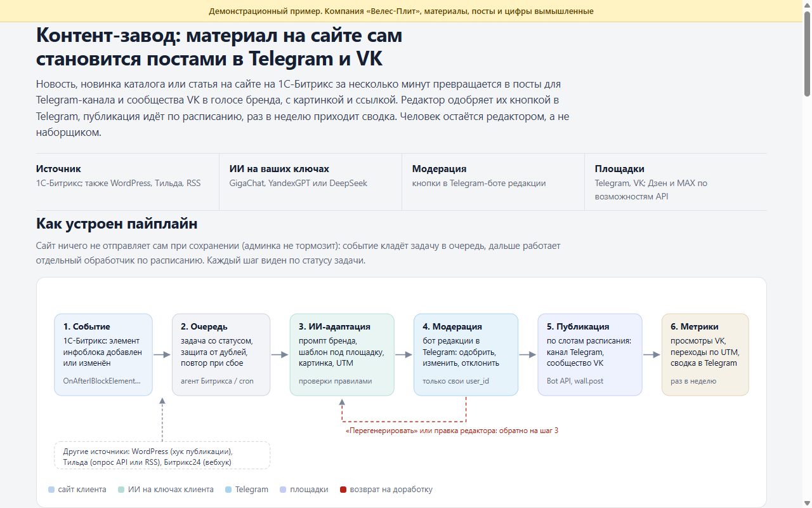Click the 'проверки правилами' footnote

tap(335, 381)
